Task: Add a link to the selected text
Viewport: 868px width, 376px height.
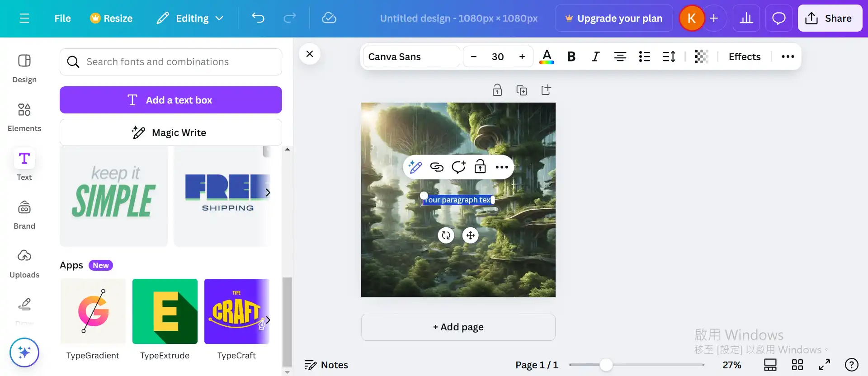Action: (437, 167)
